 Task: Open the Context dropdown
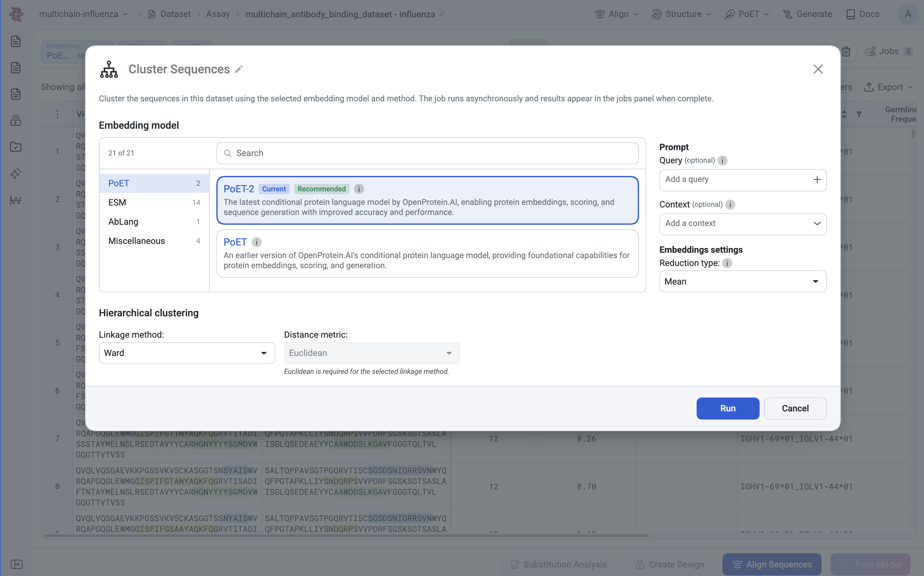(x=743, y=224)
